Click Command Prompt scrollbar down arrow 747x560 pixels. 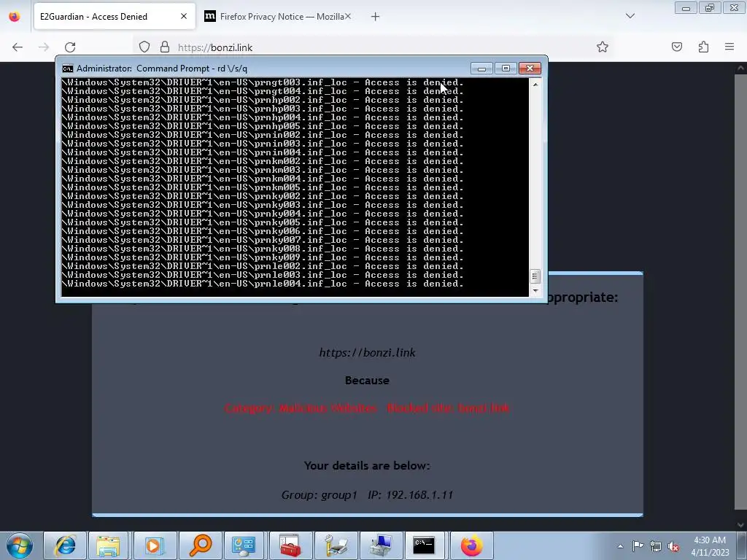[535, 290]
